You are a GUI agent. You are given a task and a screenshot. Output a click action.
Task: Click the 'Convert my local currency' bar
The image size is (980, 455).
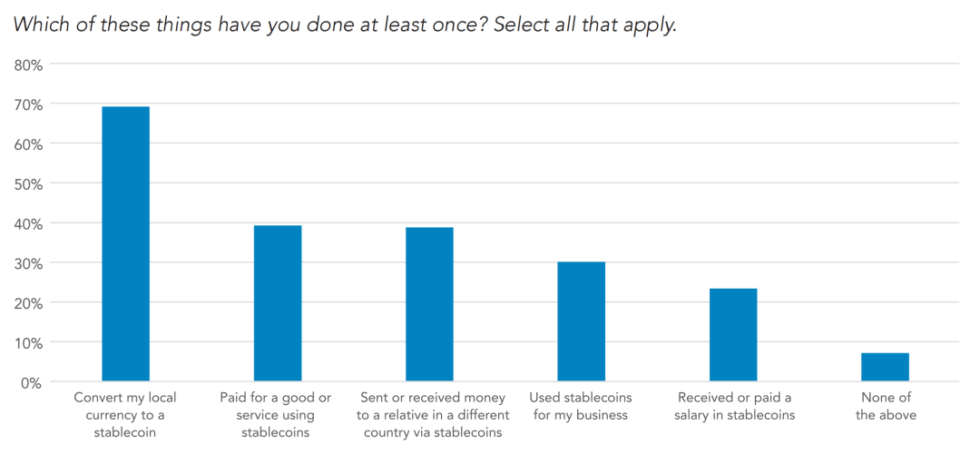click(125, 243)
